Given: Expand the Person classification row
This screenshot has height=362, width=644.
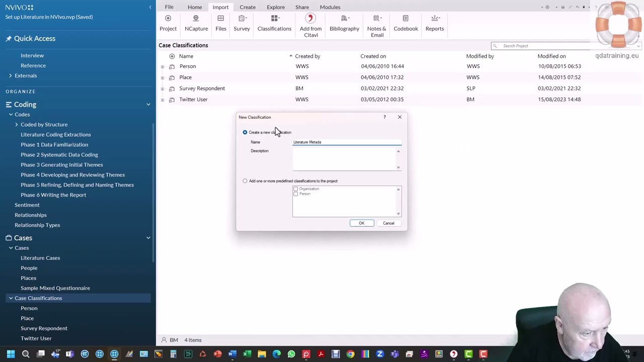Looking at the screenshot, I should (162, 66).
